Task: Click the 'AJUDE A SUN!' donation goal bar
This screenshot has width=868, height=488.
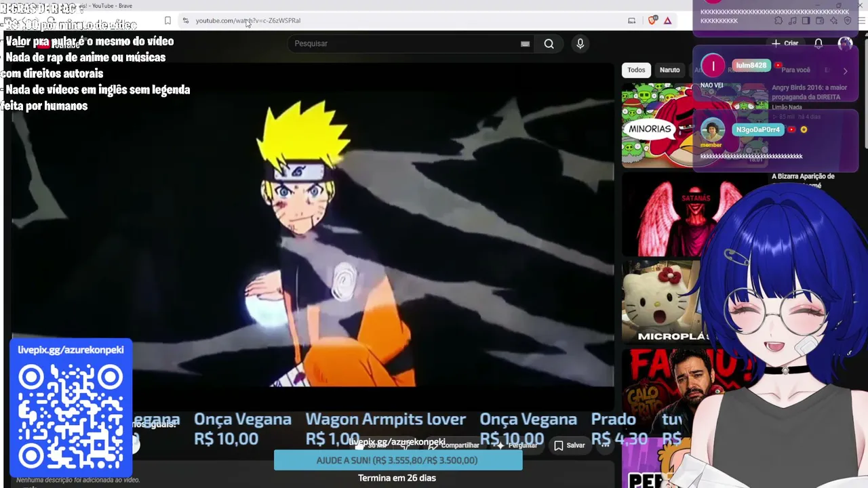Action: coord(398,460)
